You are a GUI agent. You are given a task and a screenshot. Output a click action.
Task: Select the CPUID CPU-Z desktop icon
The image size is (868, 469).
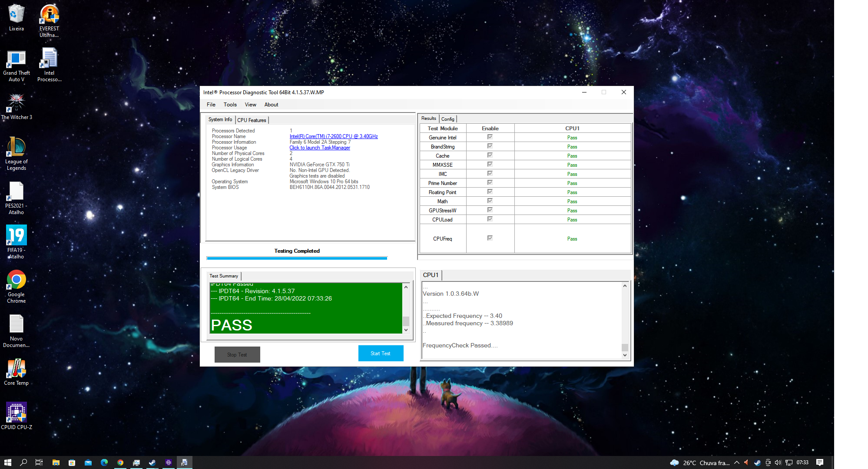click(16, 416)
